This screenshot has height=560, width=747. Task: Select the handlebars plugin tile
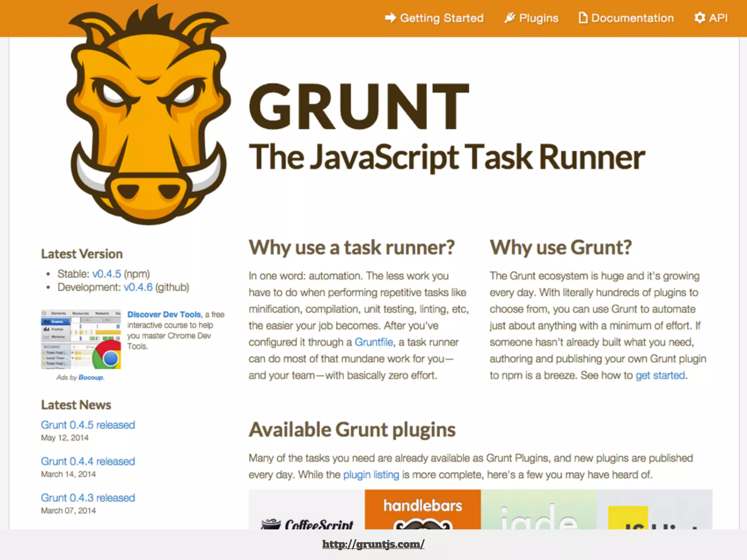tap(423, 509)
